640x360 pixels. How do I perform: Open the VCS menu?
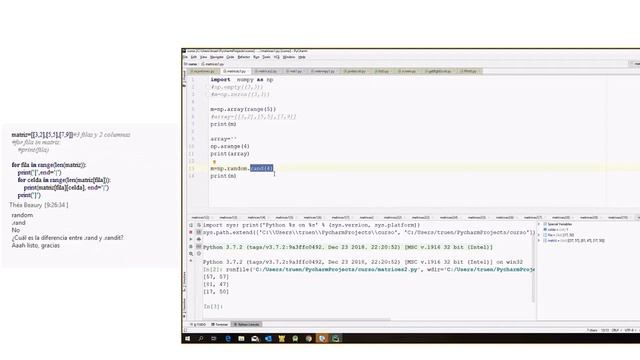[276, 57]
